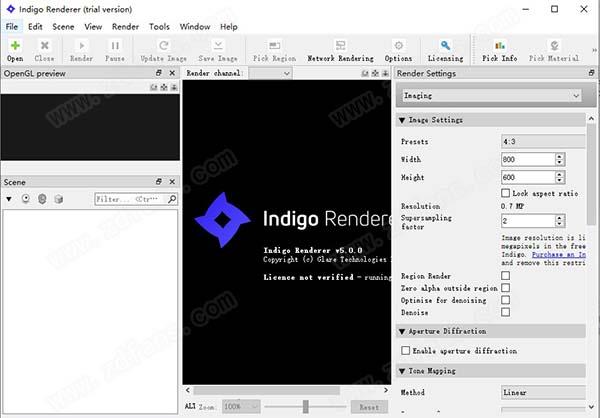Float the OpenGL preview panel

point(159,73)
